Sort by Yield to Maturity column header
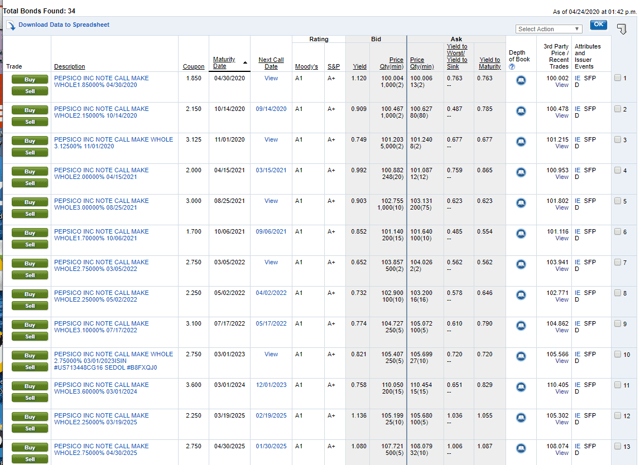Screen dimensions: 640x465 489,64
